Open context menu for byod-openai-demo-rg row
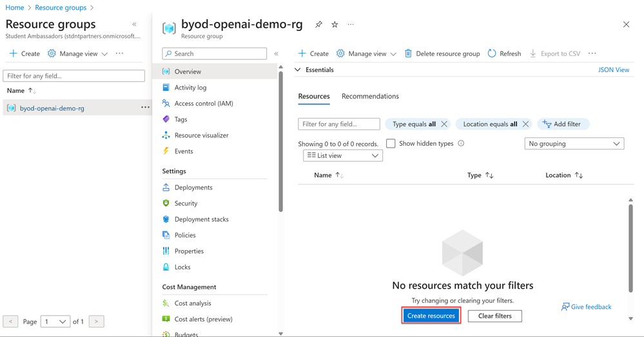The width and height of the screenshot is (644, 337). click(145, 108)
